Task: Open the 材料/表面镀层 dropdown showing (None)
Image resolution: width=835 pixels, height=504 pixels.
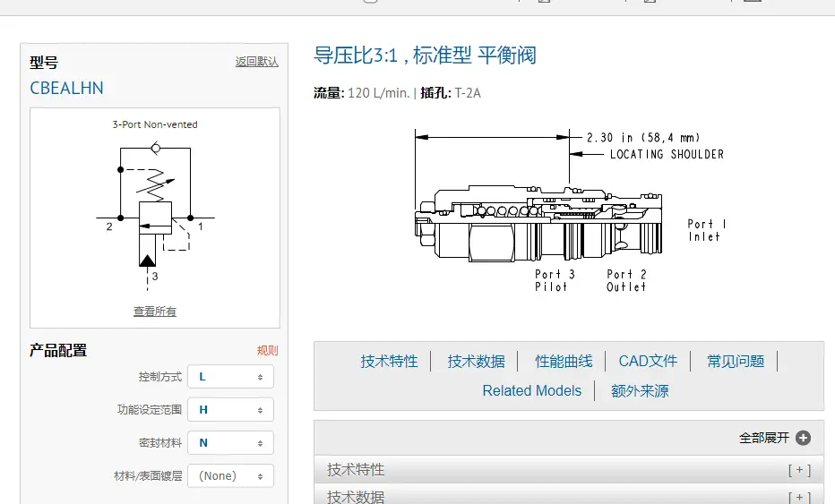Action: (230, 475)
